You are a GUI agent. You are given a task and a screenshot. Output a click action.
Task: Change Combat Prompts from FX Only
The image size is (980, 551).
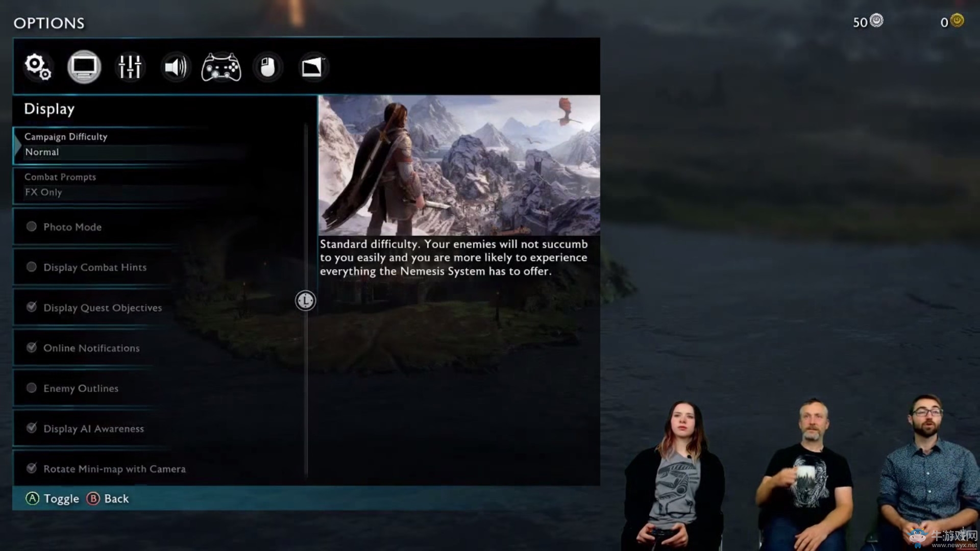[159, 186]
